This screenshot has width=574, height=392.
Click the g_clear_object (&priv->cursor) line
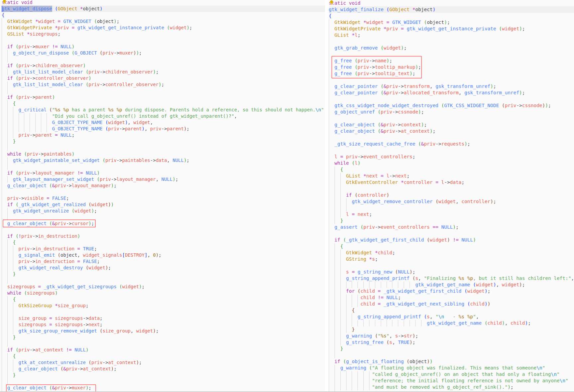coord(51,223)
